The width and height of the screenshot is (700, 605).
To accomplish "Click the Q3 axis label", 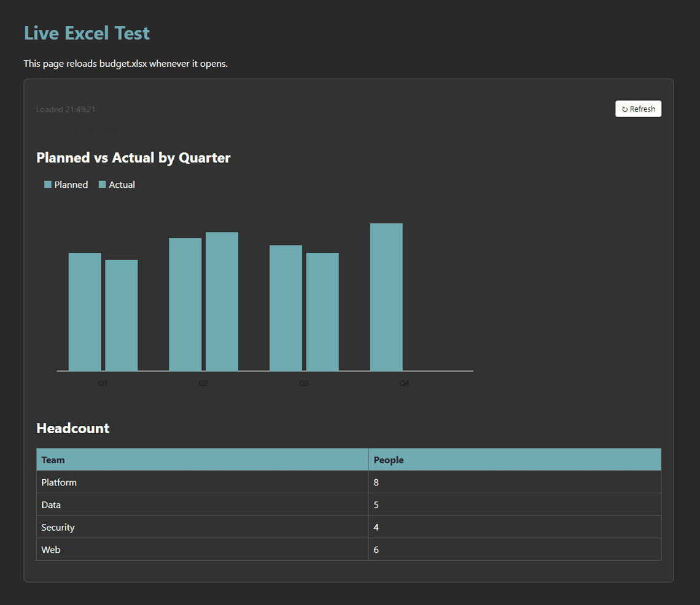I will 303,383.
